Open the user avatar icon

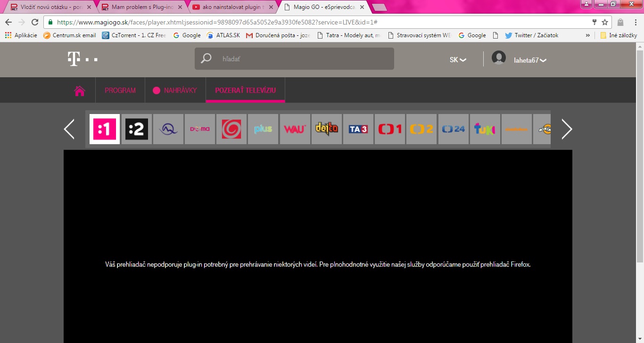[x=499, y=58]
